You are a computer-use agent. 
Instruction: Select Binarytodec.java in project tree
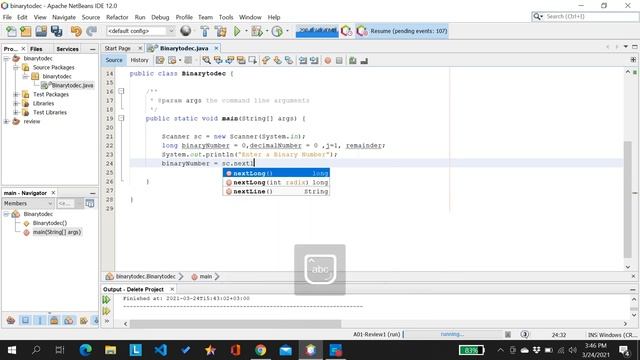(x=72, y=85)
